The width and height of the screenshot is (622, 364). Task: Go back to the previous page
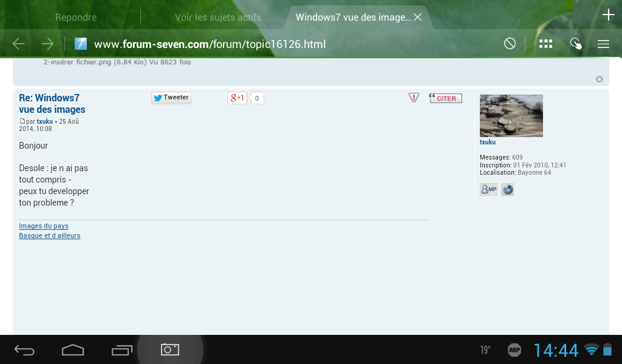pos(18,43)
